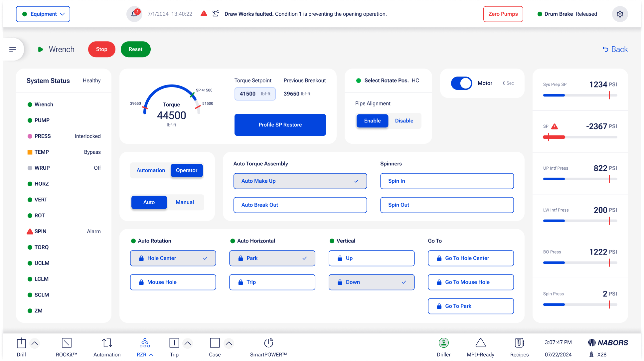Open the ROCKit icon in bottom bar
Viewport: 644px width, 361px height.
tap(67, 343)
